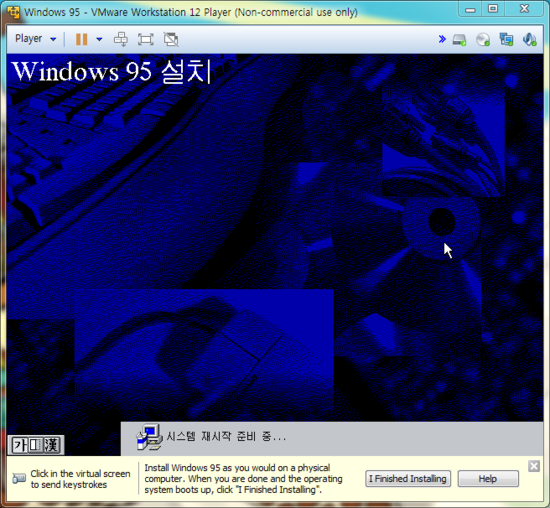550x508 pixels.
Task: Toggle full/half width character mode
Action: tap(36, 445)
